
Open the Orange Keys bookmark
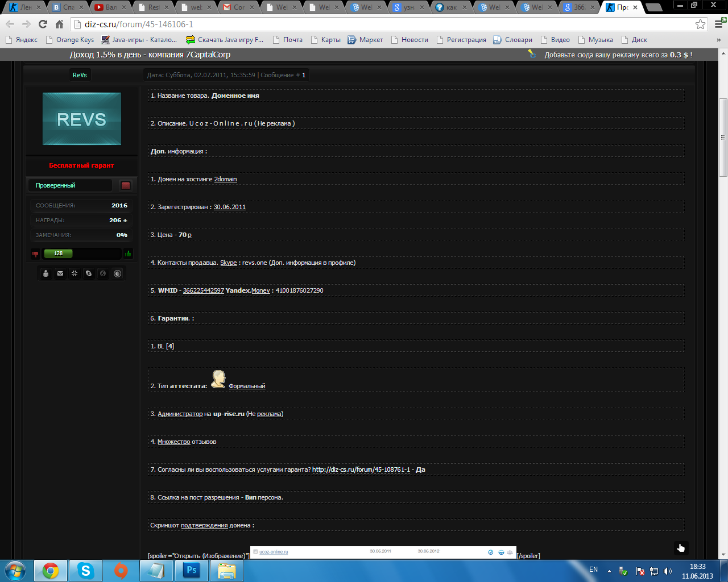70,40
